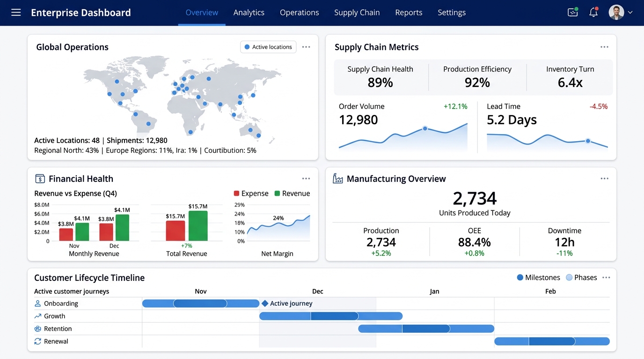Click the Nov green revenue bar
Image resolution: width=644 pixels, height=359 pixels.
point(82,232)
